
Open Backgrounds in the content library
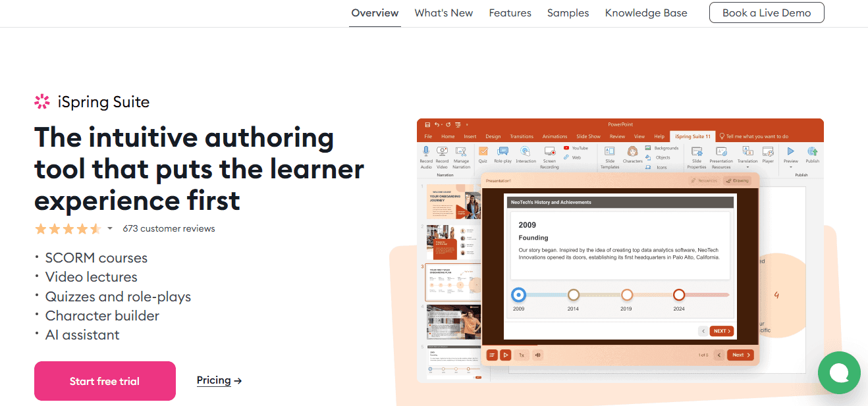click(x=662, y=149)
